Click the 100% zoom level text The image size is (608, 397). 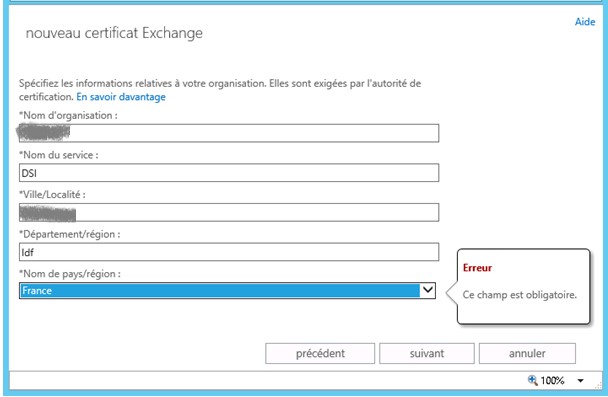click(553, 380)
